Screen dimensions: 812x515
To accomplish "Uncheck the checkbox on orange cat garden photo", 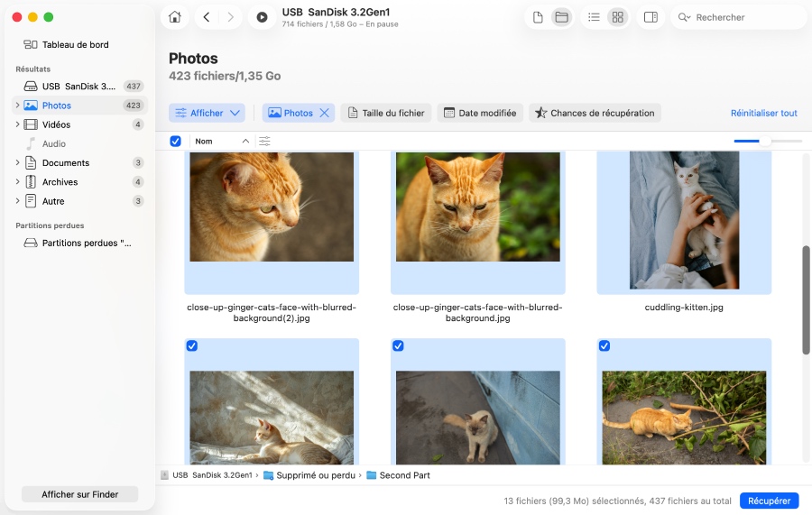I will 604,346.
